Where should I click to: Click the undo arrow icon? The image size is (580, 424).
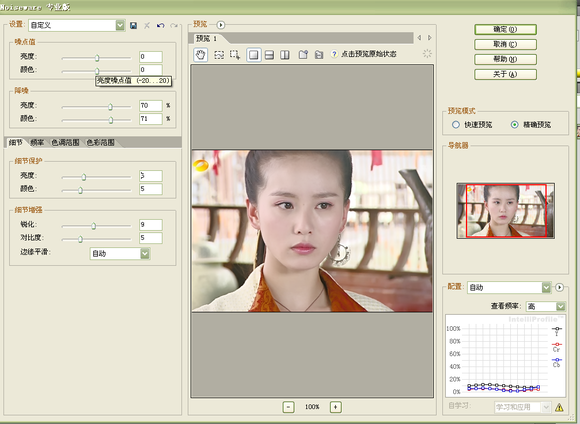(x=160, y=26)
